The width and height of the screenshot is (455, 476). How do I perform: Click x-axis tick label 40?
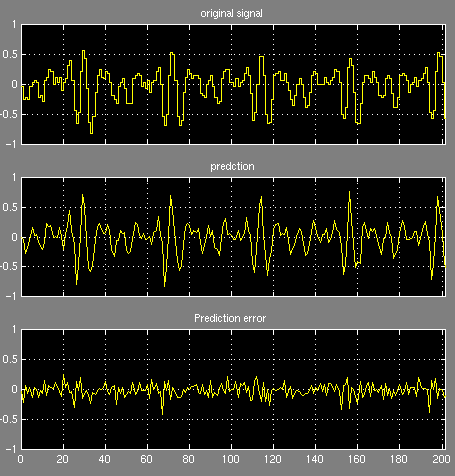click(105, 459)
